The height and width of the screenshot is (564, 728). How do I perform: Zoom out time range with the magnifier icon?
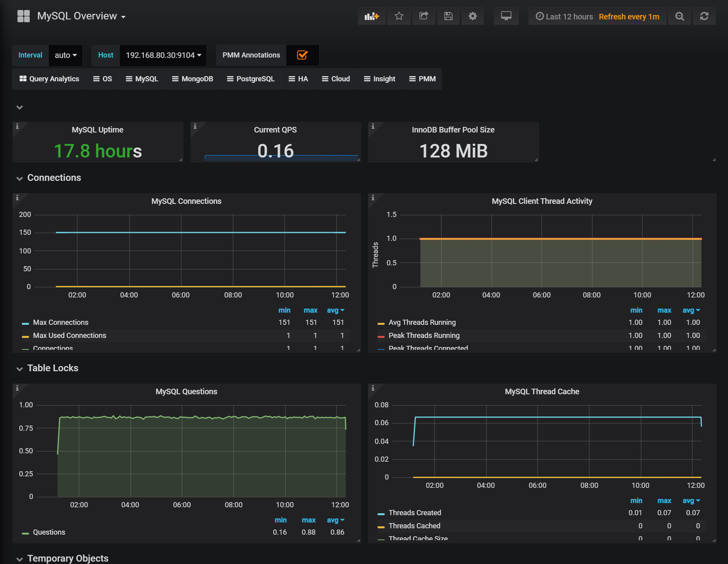coord(680,16)
